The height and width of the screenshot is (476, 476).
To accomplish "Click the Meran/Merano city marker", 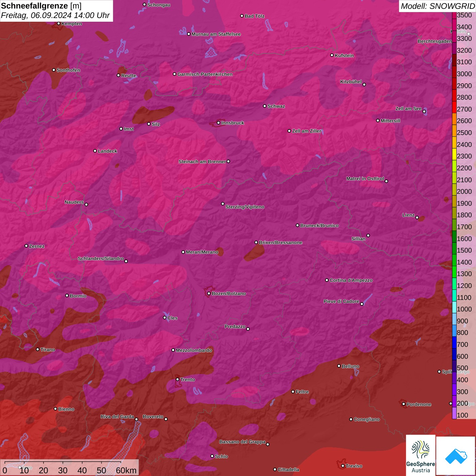I will click(x=183, y=252).
